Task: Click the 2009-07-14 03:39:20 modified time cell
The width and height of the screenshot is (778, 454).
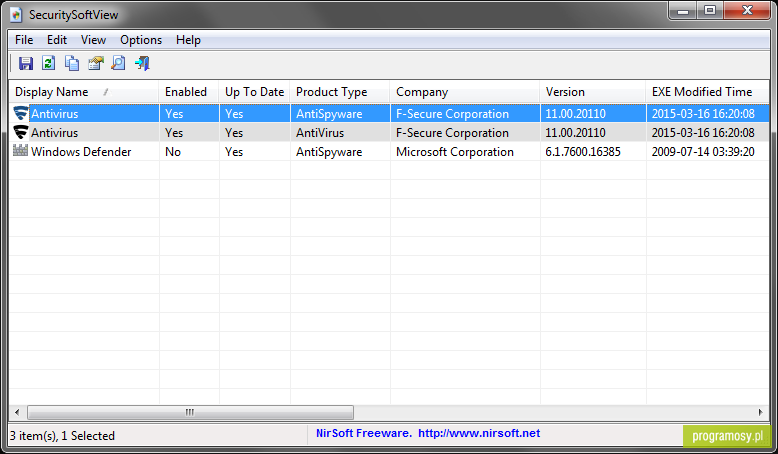Action: pos(703,152)
